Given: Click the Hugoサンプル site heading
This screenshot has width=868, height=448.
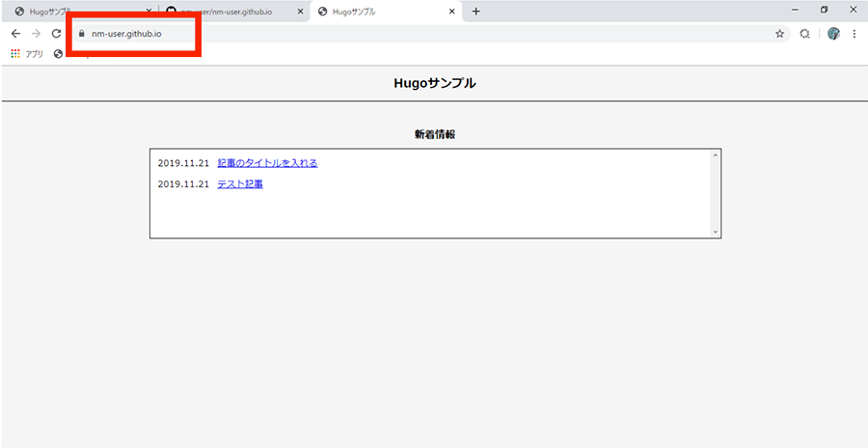Looking at the screenshot, I should pos(435,83).
